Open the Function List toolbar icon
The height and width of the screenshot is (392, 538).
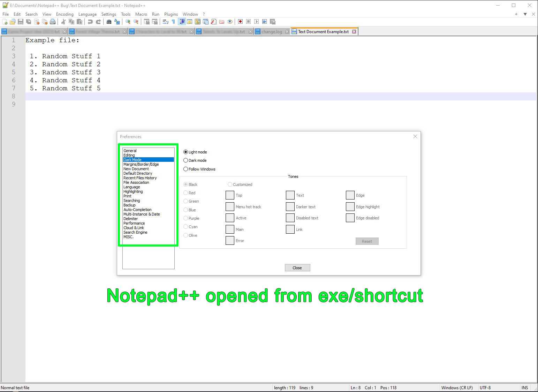214,22
